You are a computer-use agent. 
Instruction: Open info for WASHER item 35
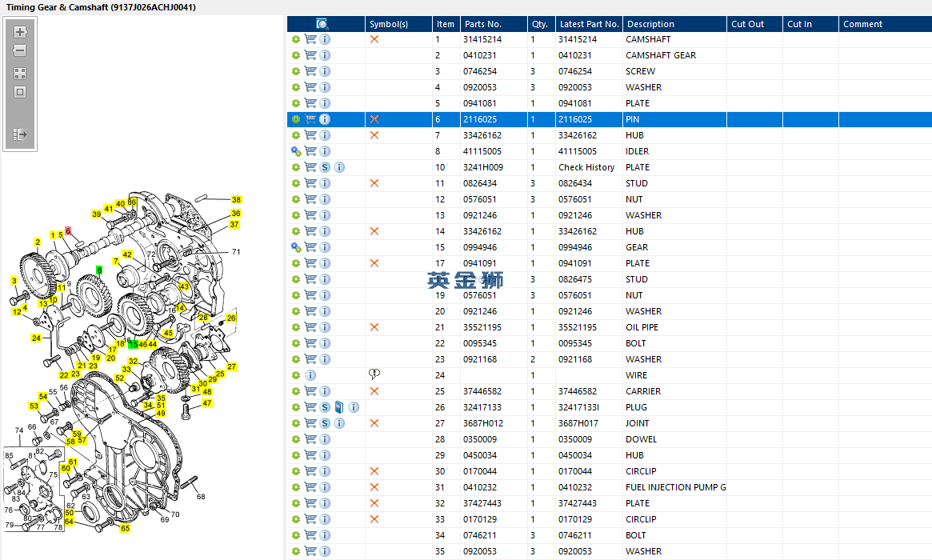[325, 552]
